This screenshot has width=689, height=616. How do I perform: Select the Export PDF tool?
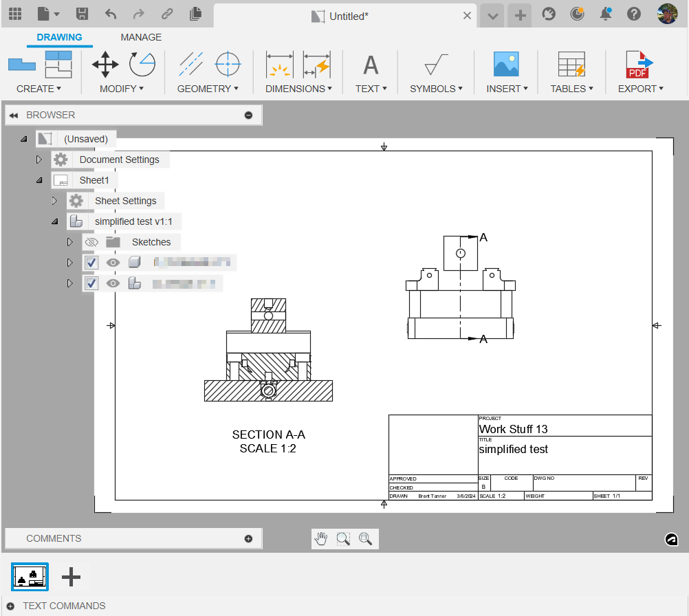[639, 65]
